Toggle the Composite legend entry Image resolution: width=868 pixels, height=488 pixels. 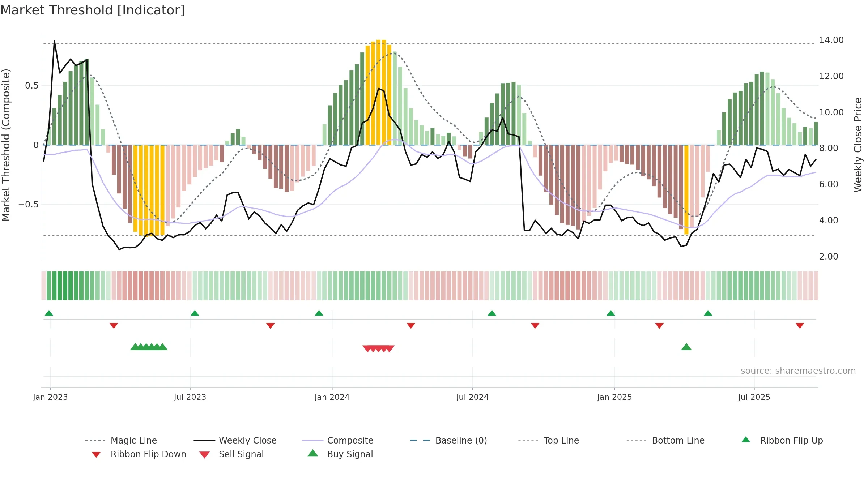click(x=337, y=440)
